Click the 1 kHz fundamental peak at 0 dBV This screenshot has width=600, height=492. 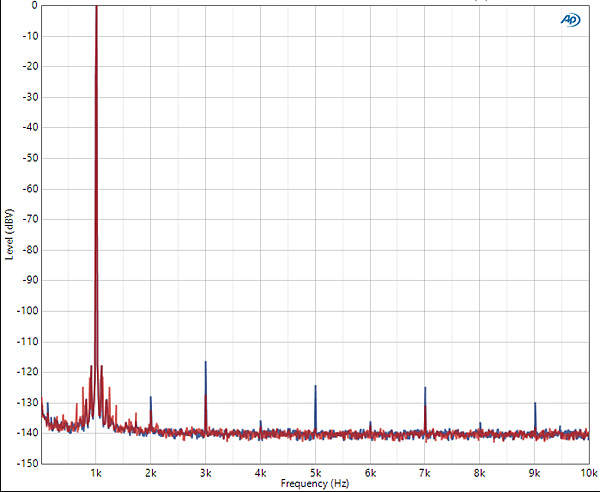click(x=96, y=8)
